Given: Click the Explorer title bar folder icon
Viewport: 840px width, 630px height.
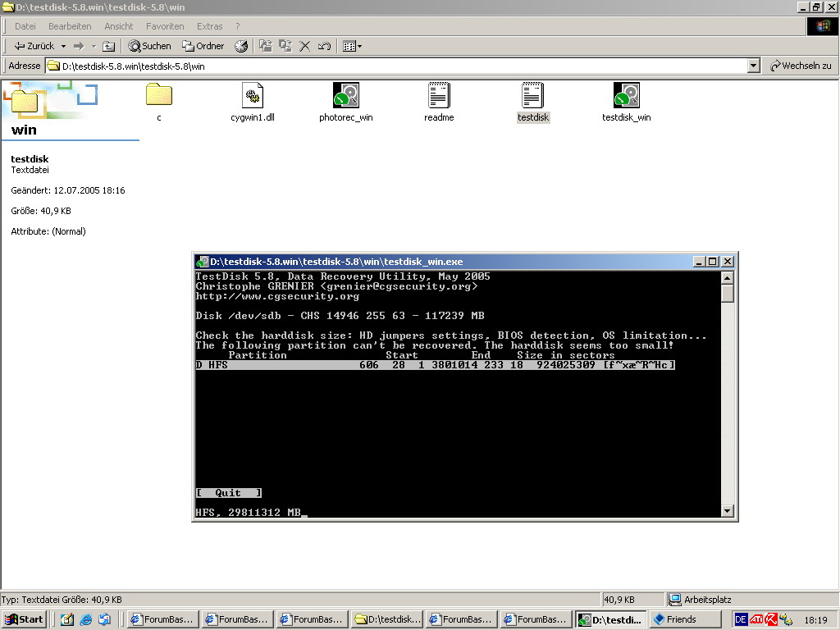Looking at the screenshot, I should [7, 7].
